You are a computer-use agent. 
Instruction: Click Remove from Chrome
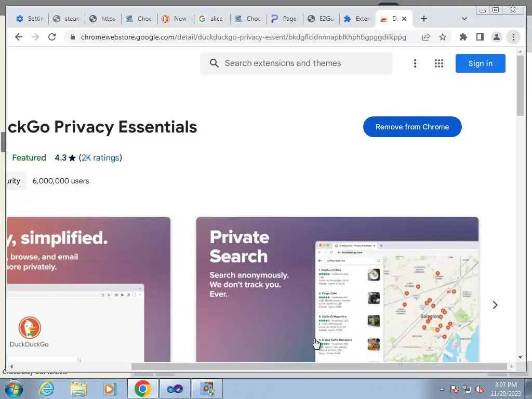tap(412, 127)
